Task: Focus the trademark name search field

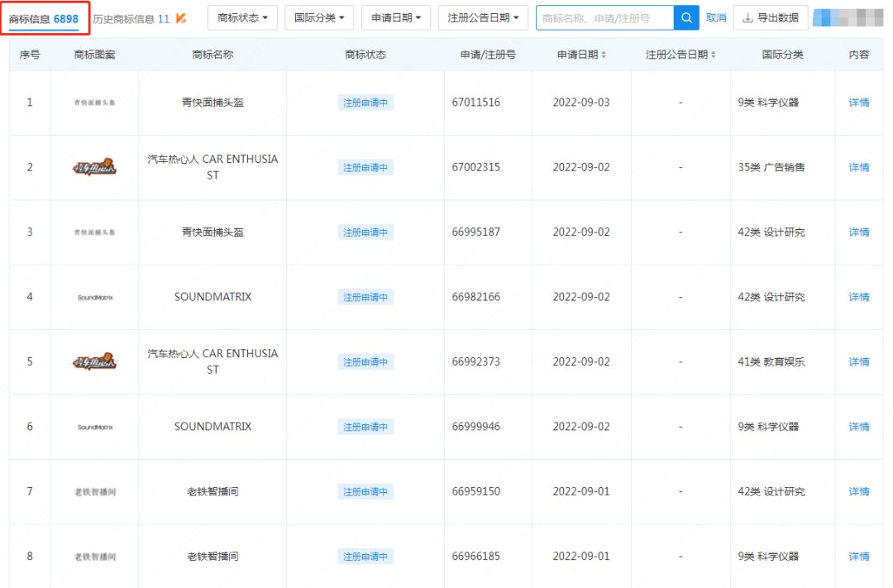Action: tap(604, 18)
